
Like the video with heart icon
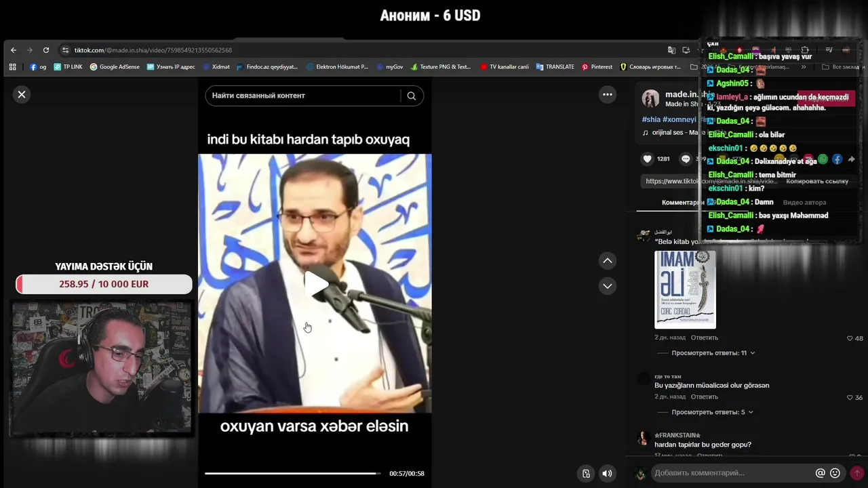click(648, 159)
